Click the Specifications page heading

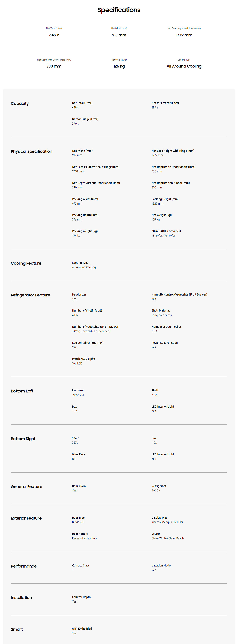119,10
